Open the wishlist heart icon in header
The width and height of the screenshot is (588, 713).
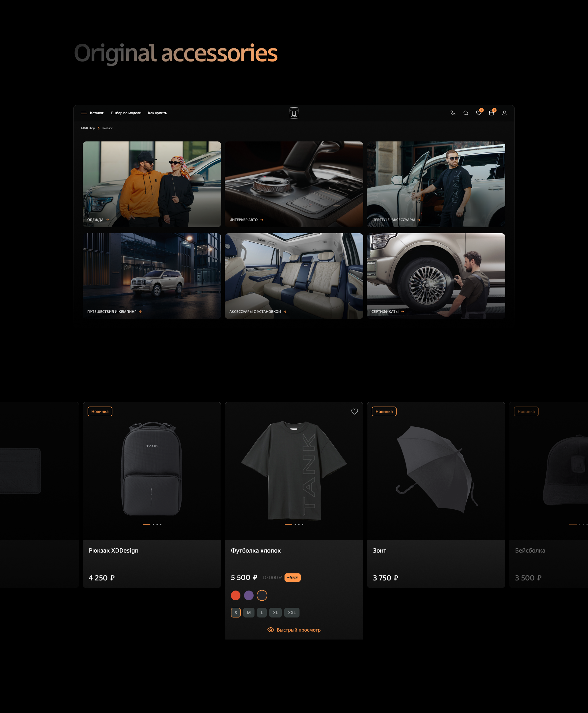[x=479, y=113]
